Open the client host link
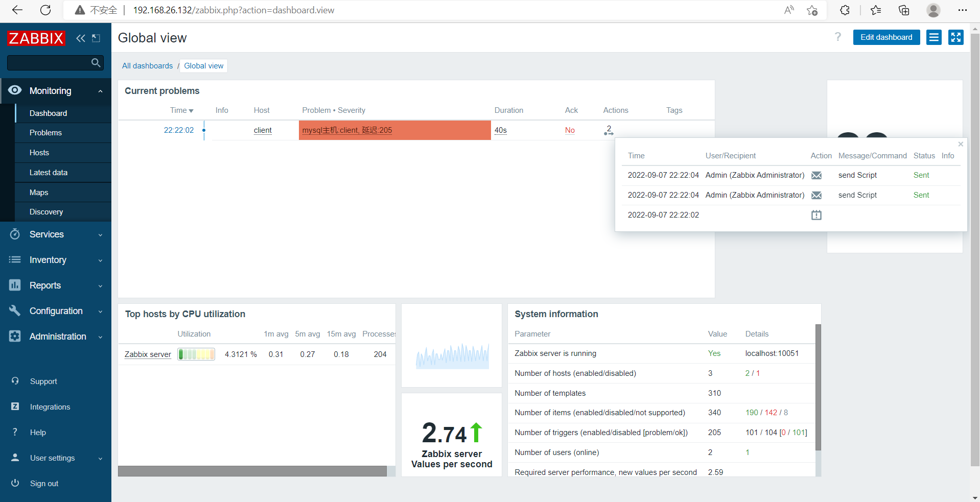 point(263,130)
